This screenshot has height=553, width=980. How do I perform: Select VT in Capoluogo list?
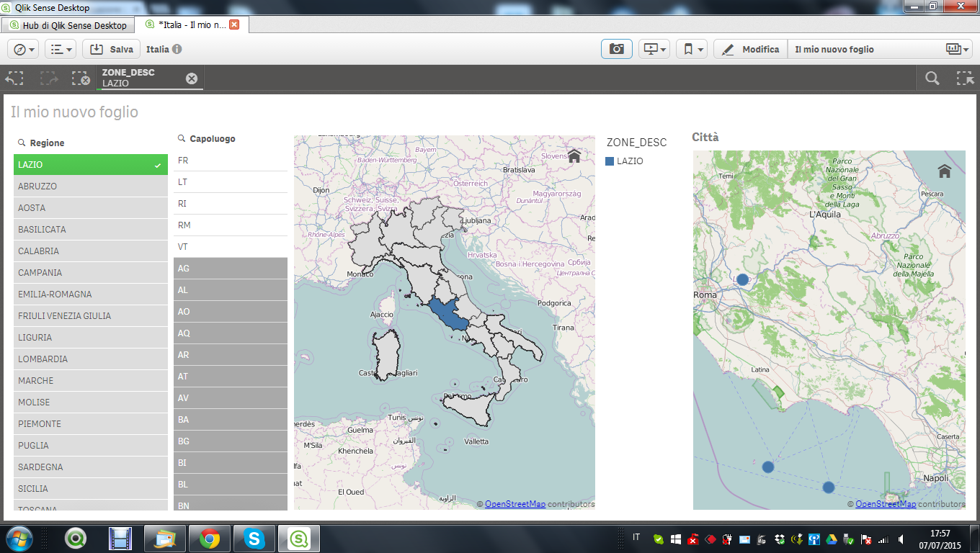coord(231,247)
